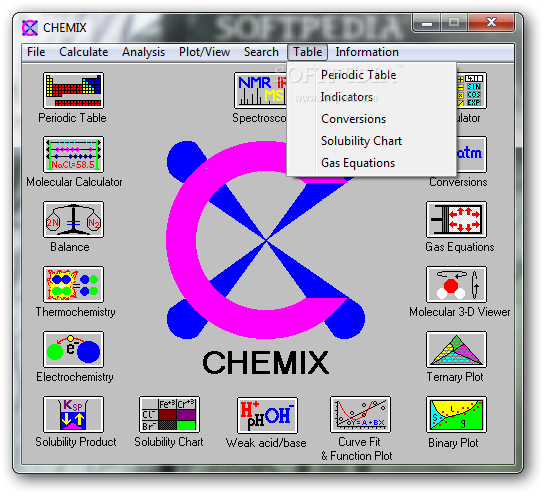544x494 pixels.
Task: Open the Weak acid/base pH icon
Action: click(267, 415)
